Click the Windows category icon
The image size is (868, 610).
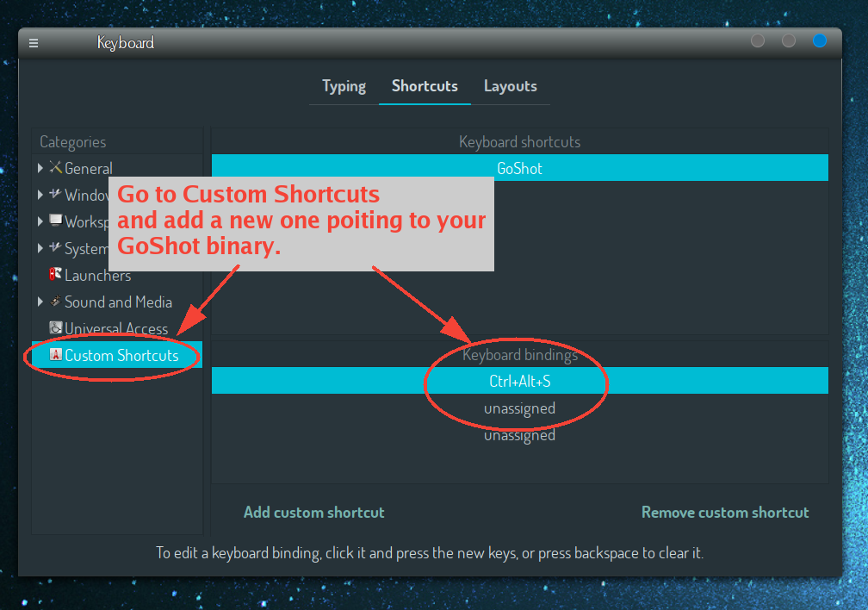pos(55,193)
